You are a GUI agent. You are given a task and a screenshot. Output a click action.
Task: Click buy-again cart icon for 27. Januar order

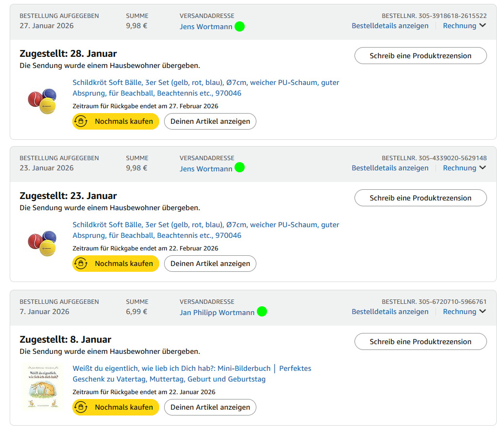(81, 121)
